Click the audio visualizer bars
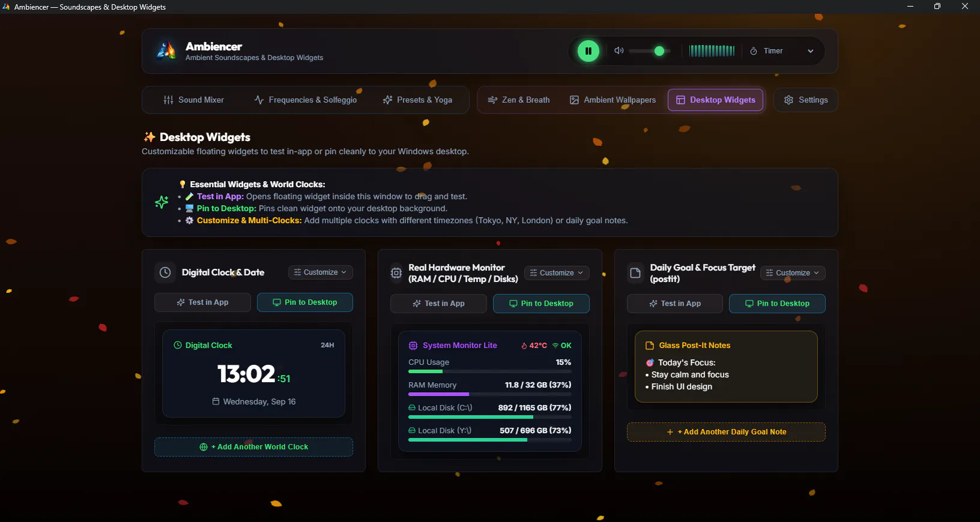 pos(712,51)
